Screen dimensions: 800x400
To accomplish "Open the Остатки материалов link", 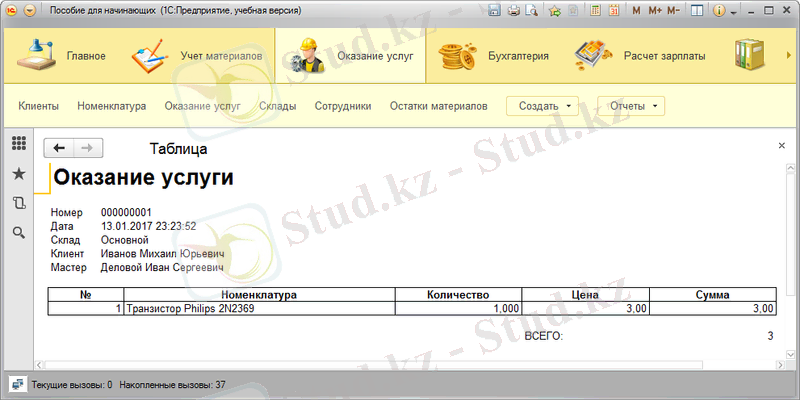I will click(439, 106).
